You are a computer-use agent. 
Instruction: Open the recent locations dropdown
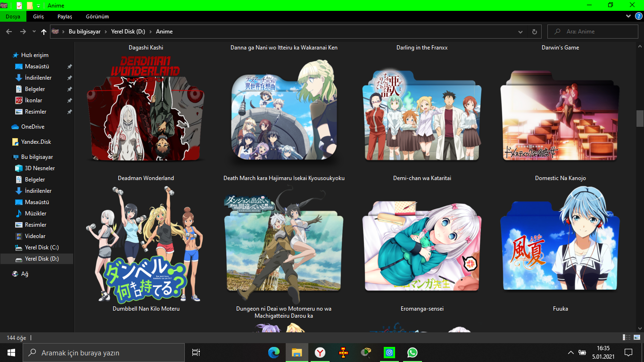pyautogui.click(x=34, y=32)
